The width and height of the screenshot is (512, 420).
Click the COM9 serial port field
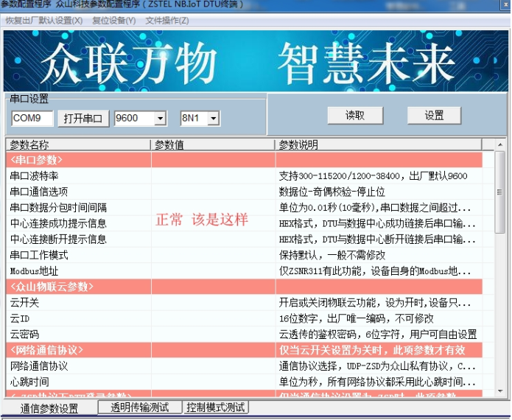[x=32, y=118]
